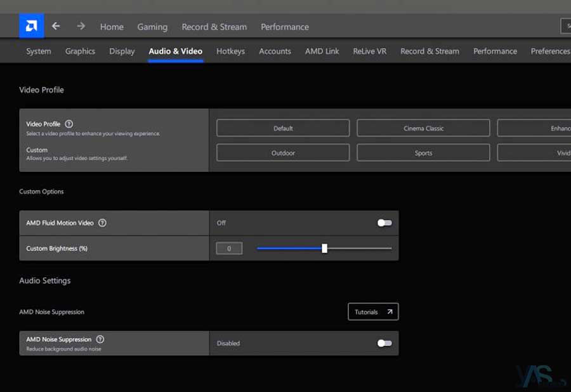The width and height of the screenshot is (571, 392).
Task: Open the Graphics settings tab
Action: [80, 51]
